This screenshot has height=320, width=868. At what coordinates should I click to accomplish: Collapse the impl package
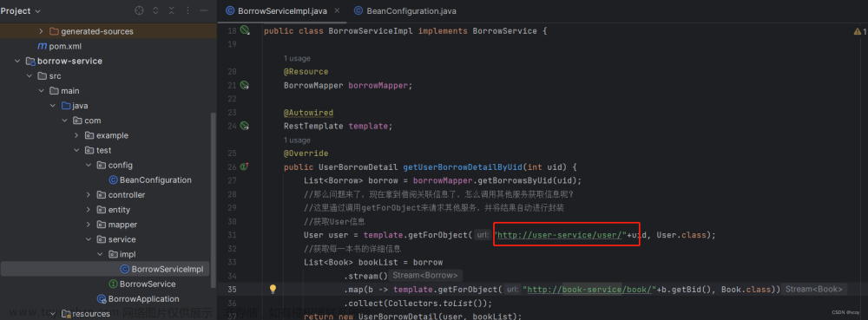pos(100,254)
